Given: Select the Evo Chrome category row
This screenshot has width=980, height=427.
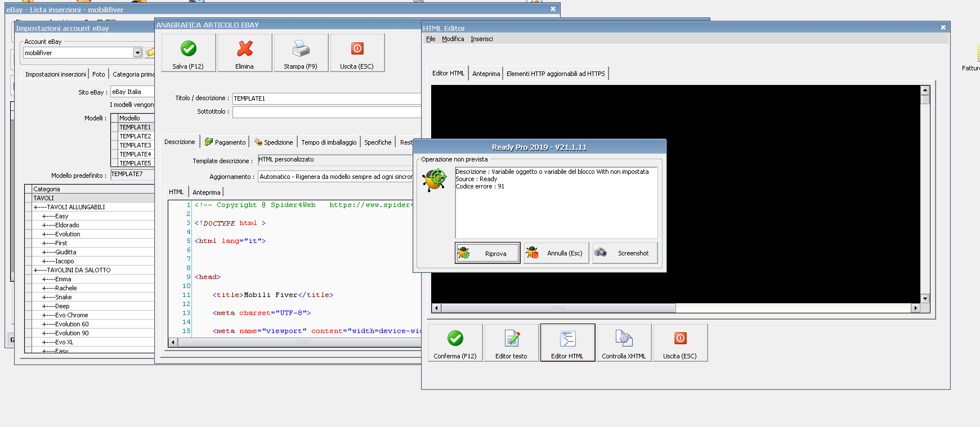Looking at the screenshot, I should coord(93,315).
